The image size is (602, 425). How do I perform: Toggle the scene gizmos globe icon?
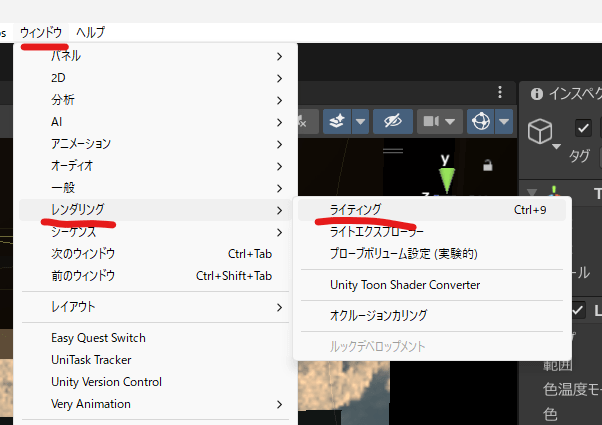point(481,121)
